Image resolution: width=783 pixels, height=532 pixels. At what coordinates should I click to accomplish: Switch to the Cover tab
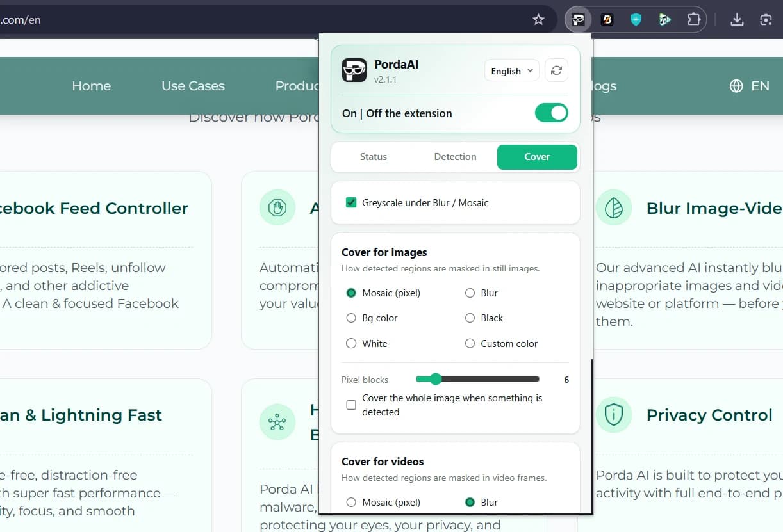coord(537,157)
